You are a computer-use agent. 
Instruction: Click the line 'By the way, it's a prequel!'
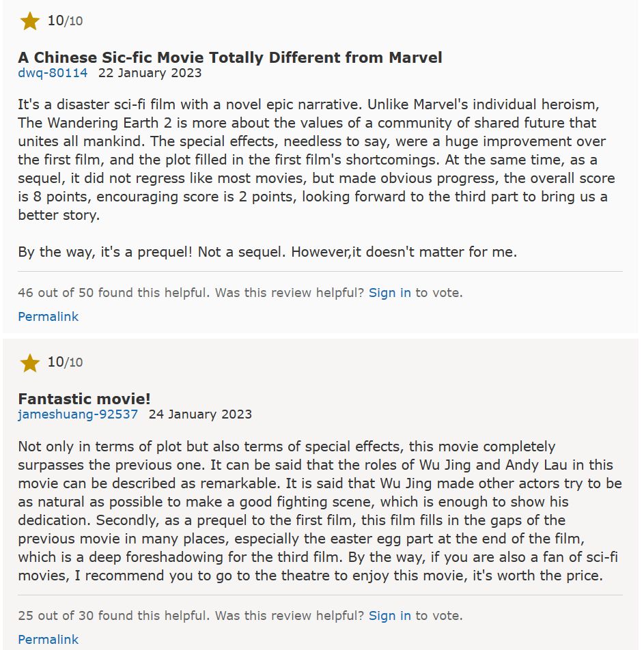268,252
